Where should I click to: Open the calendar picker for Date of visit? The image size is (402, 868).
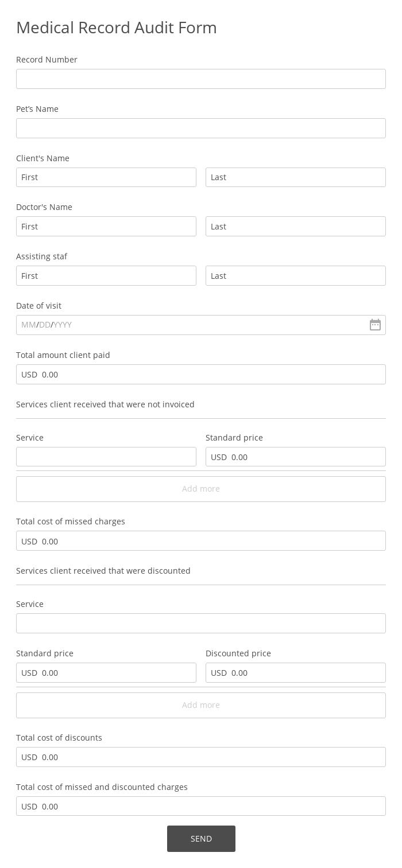[x=375, y=325]
